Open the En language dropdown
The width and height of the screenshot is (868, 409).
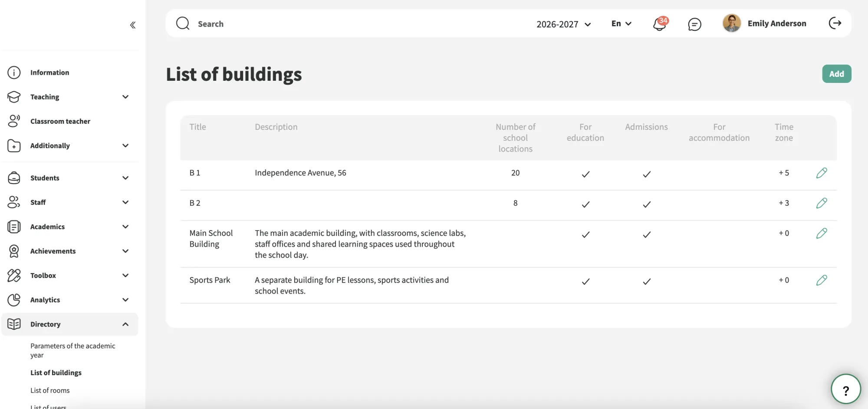pyautogui.click(x=621, y=23)
